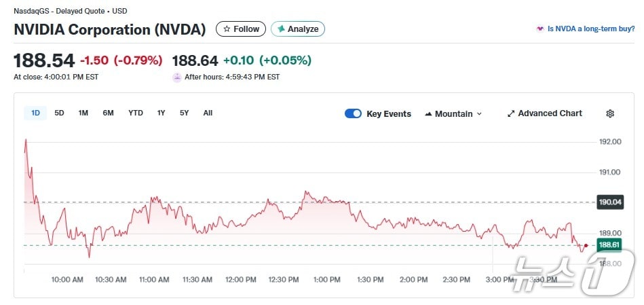Click the Mountain chart type icon
Image resolution: width=644 pixels, height=305 pixels.
point(428,114)
